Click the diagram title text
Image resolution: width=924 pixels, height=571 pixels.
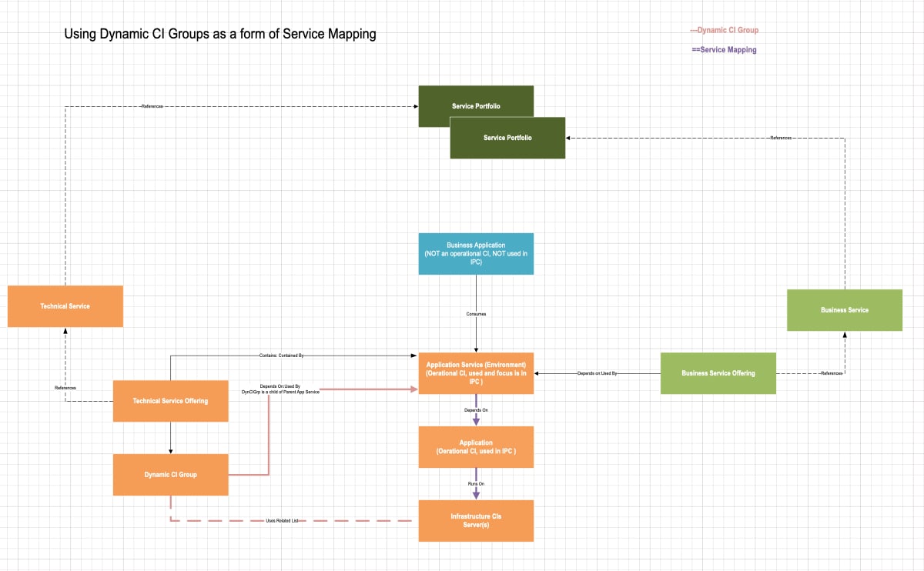click(x=220, y=34)
